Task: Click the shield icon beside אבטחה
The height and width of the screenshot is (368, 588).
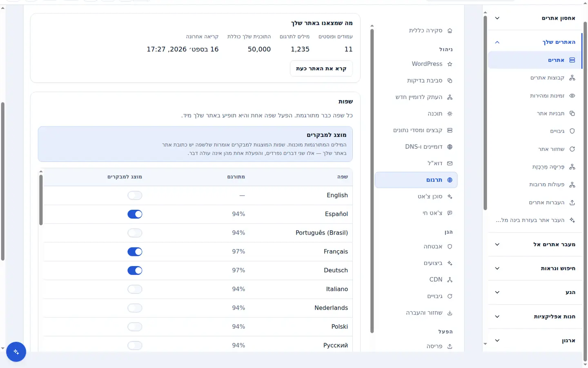Action: (450, 247)
